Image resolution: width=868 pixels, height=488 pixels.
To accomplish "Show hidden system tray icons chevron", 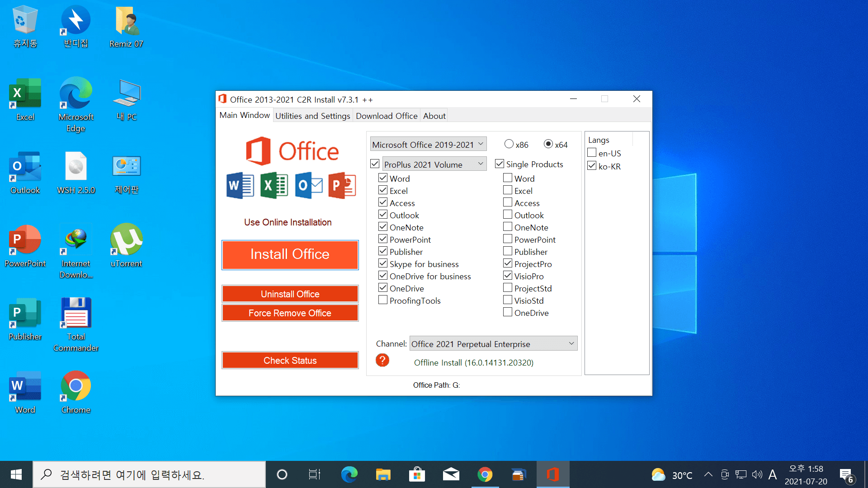I will pyautogui.click(x=708, y=474).
